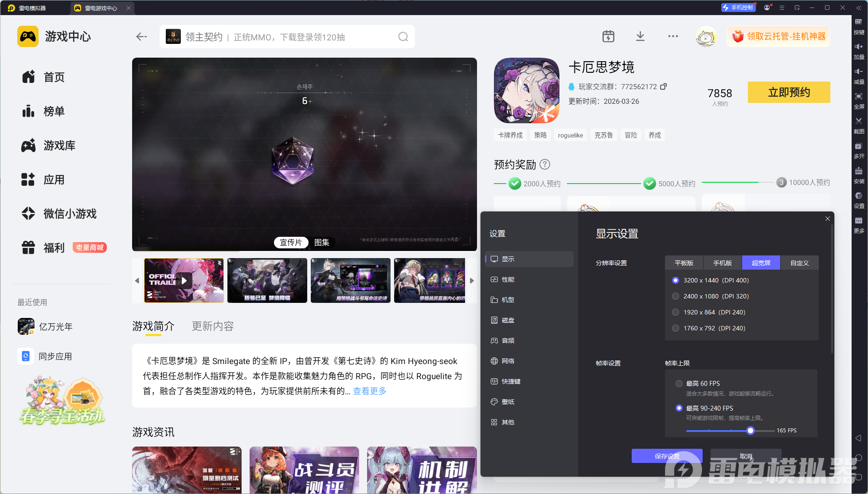Click the magnifier search icon

(403, 37)
